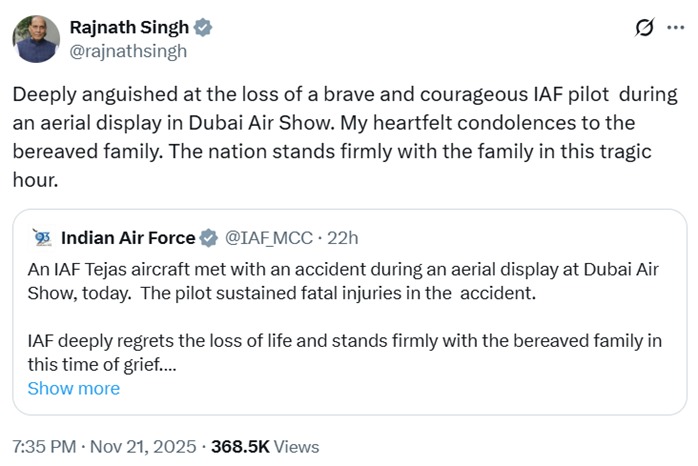698x466 pixels.
Task: Click the Nov 21, 2025 date
Action: coord(146,446)
